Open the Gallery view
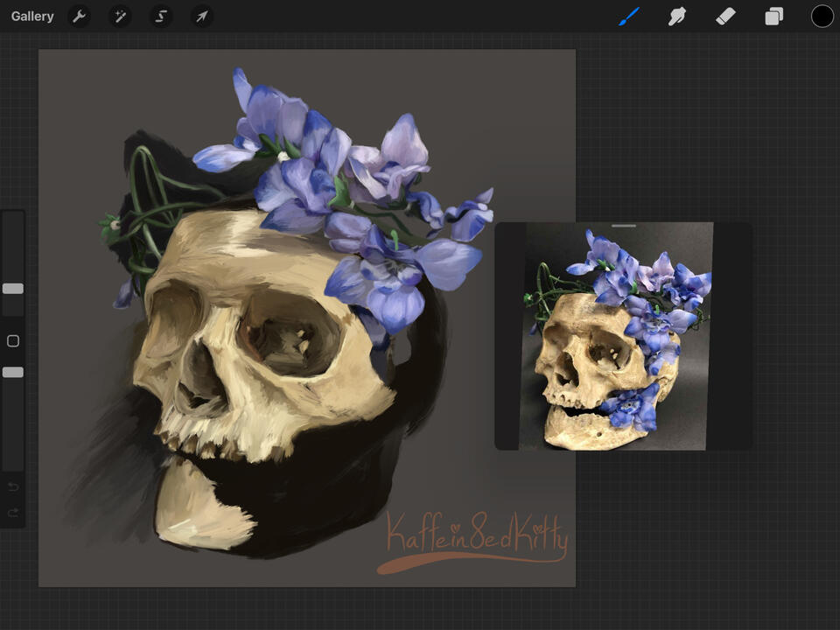 click(x=32, y=17)
